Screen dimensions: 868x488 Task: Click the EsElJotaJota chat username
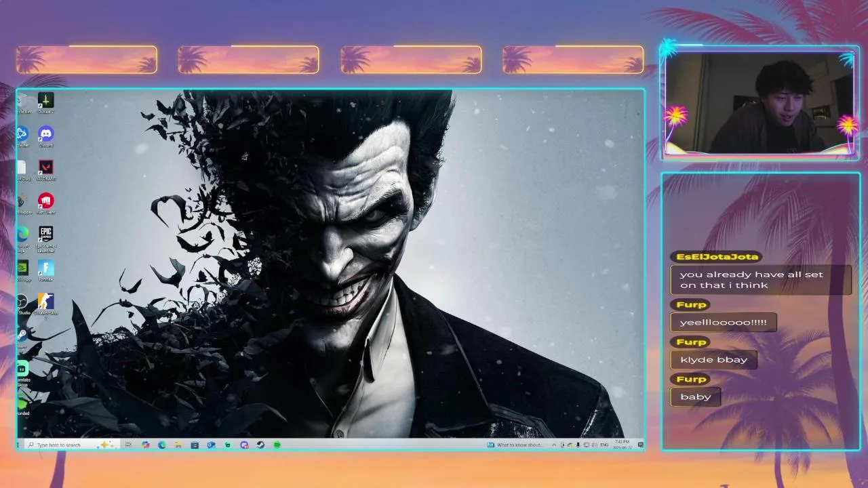pos(717,257)
